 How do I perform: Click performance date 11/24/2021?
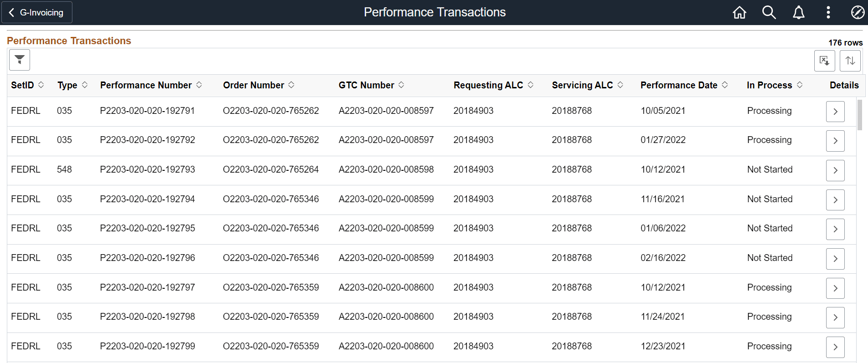[x=663, y=317]
